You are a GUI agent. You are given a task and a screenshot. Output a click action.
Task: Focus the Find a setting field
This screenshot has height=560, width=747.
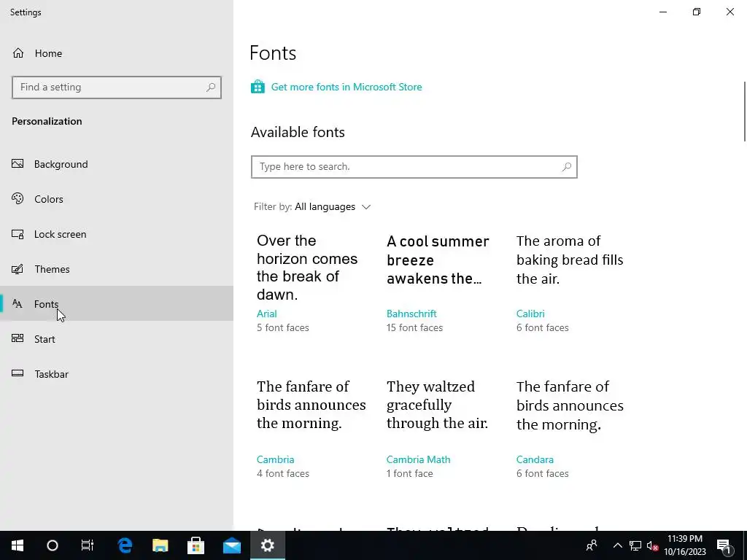(117, 87)
